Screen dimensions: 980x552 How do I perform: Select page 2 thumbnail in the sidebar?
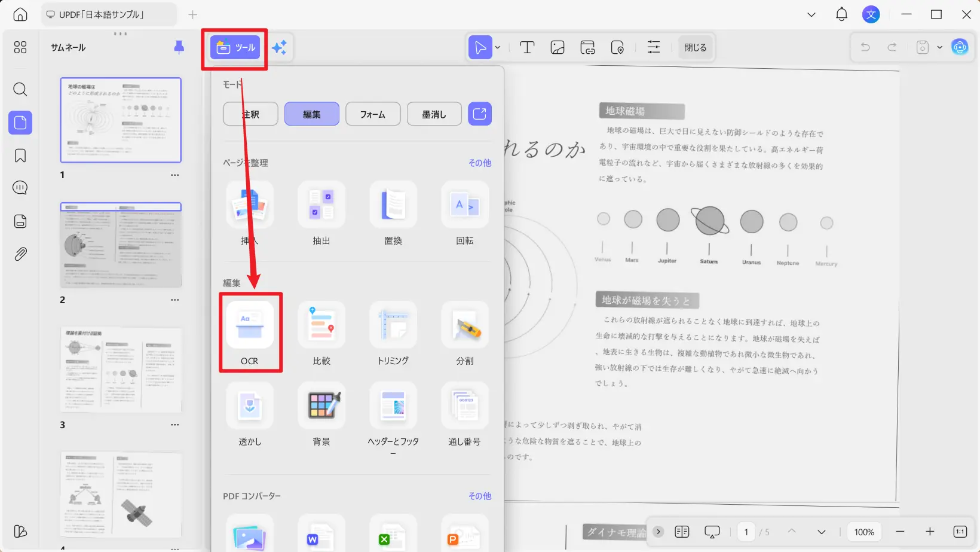click(121, 245)
